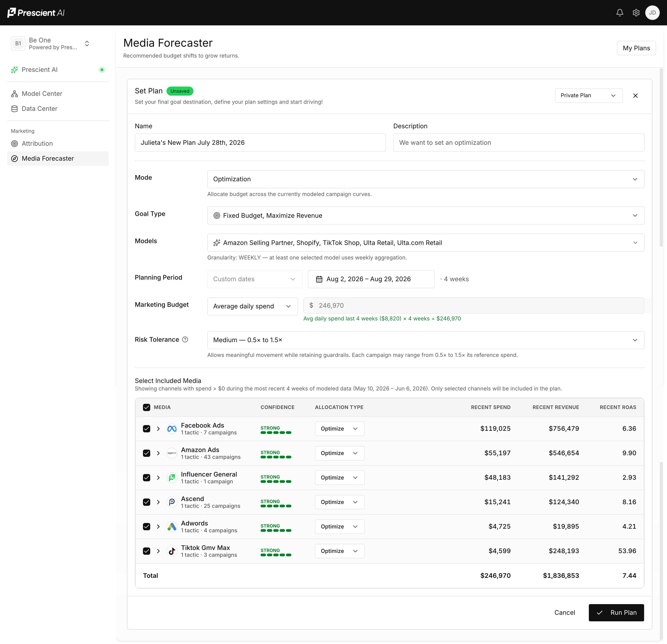Click the B1 workspace badge
Image resolution: width=667 pixels, height=644 pixels.
tap(18, 44)
